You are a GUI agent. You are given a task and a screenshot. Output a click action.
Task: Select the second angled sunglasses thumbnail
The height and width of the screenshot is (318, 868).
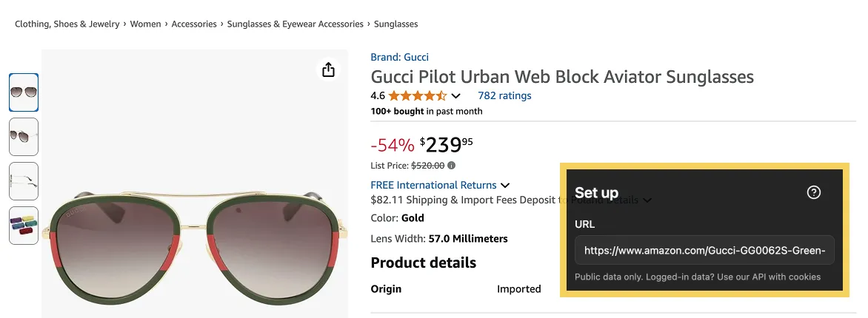24,137
